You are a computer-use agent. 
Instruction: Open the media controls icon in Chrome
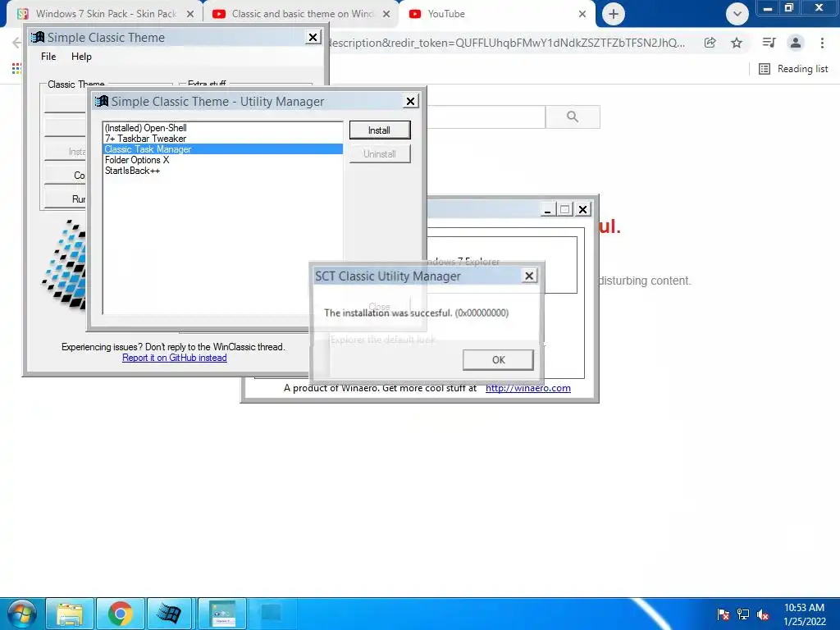[x=769, y=43]
